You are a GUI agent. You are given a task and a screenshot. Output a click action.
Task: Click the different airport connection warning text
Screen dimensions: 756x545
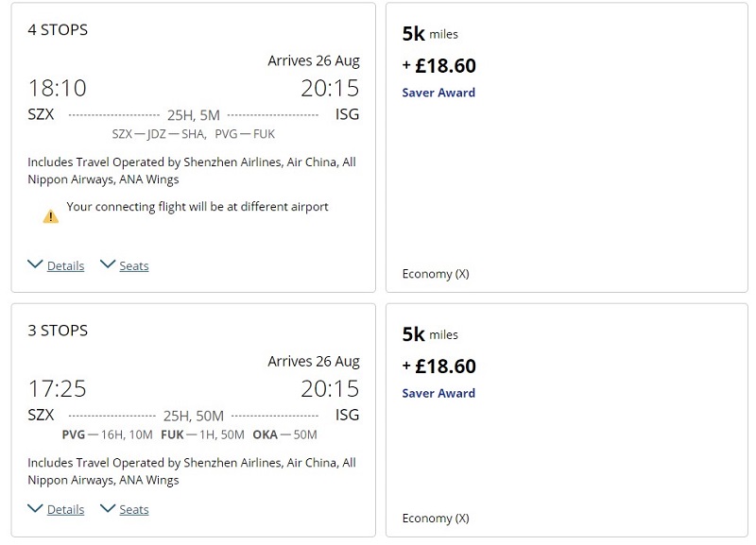[x=198, y=207]
